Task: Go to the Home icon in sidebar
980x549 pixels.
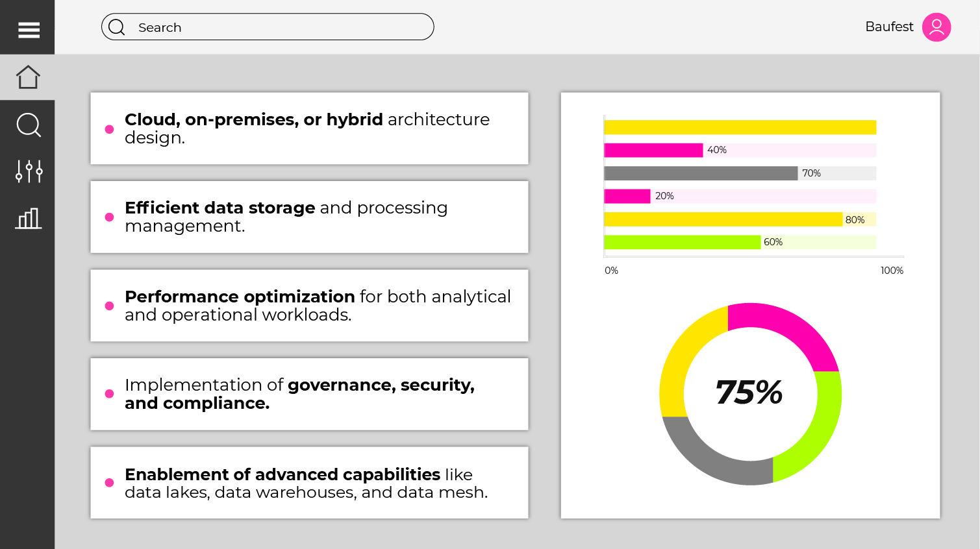Action: click(x=28, y=77)
